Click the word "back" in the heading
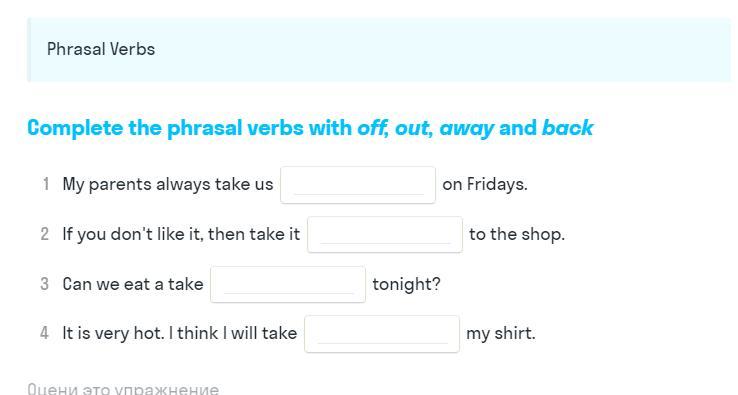Screen dimensions: 738x395 [x=568, y=128]
